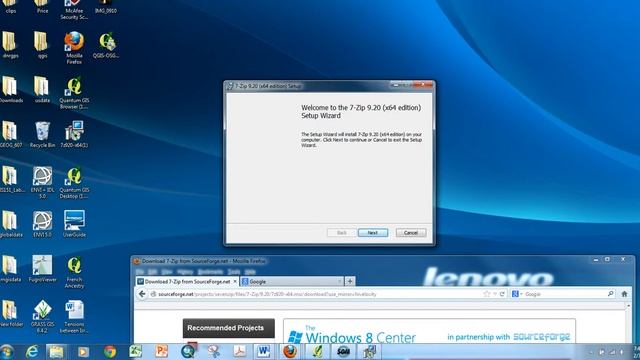The image size is (640, 360).
Task: Switch to the 7-Zip installer taskbar item
Action: 370,351
